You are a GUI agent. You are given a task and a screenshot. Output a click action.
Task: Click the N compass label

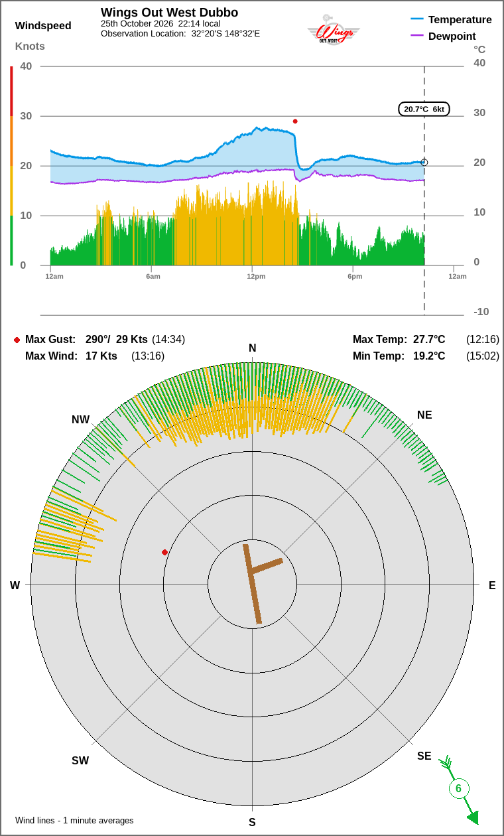pos(252,348)
